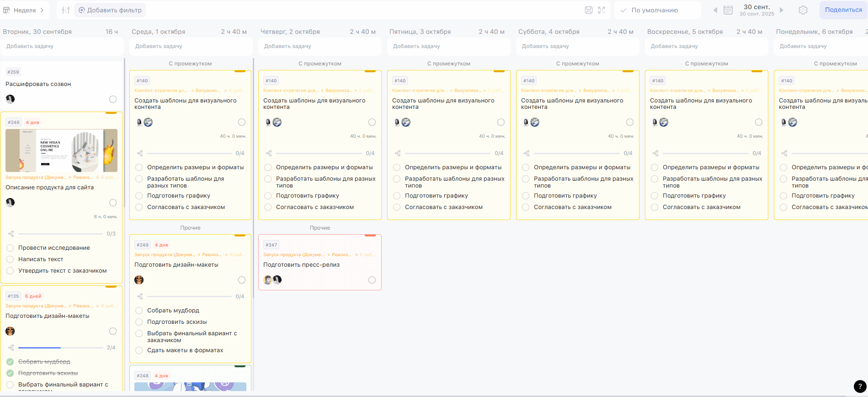The height and width of the screenshot is (397, 868).
Task: Collapse the 'Прочие' group on Wednesday
Action: point(190,228)
